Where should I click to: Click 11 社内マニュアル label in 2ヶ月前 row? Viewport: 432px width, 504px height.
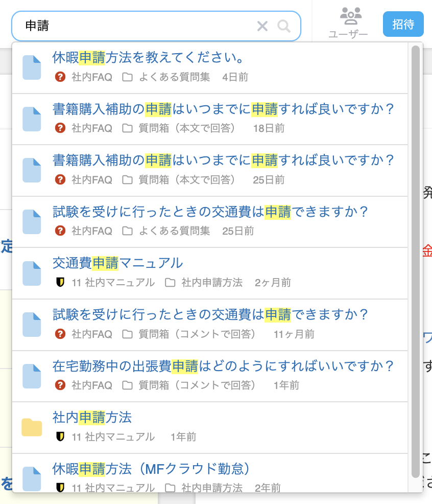[113, 283]
